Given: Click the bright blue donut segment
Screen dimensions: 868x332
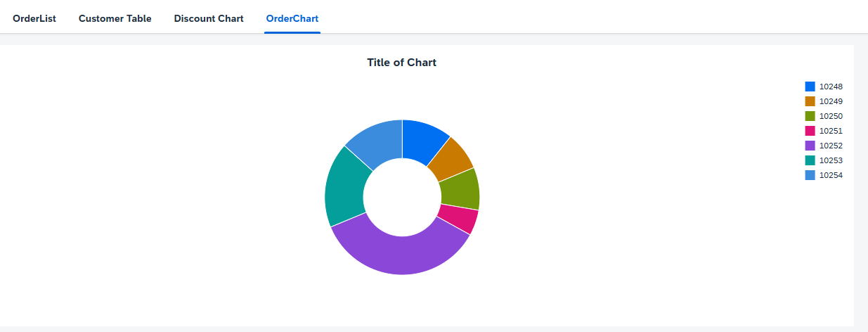Looking at the screenshot, I should pyautogui.click(x=424, y=139).
